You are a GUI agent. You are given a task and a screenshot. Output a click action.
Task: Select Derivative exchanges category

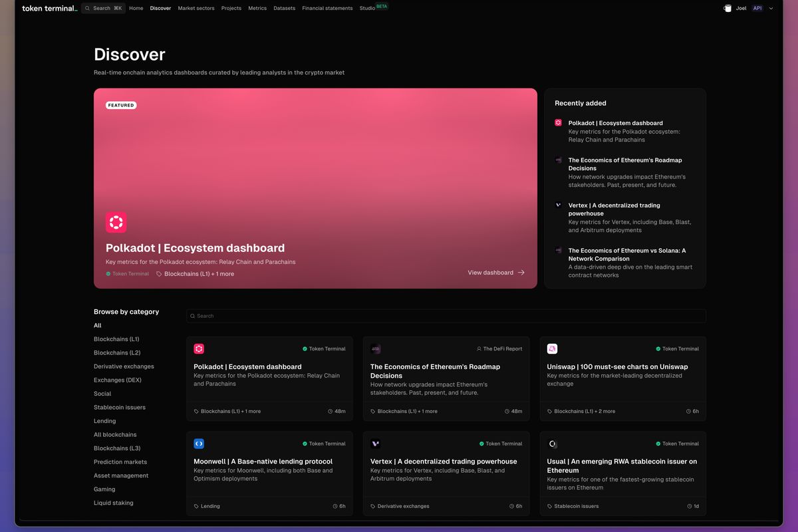(x=124, y=366)
